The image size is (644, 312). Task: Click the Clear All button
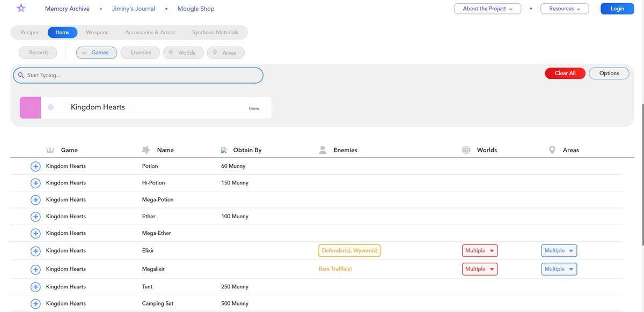tap(565, 73)
